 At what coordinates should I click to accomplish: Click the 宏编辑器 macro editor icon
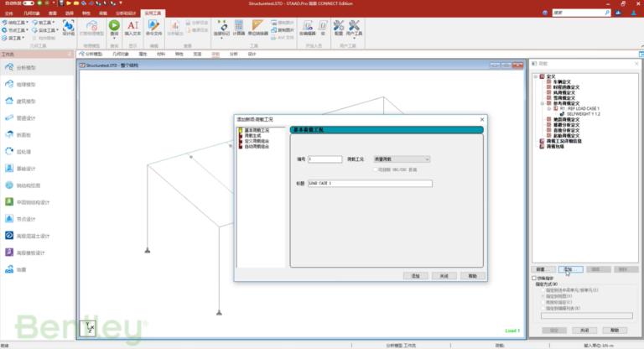pos(307,27)
